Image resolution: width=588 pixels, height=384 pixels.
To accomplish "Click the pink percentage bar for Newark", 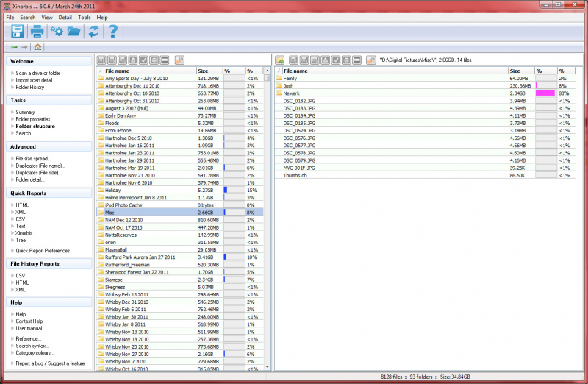I will (545, 93).
